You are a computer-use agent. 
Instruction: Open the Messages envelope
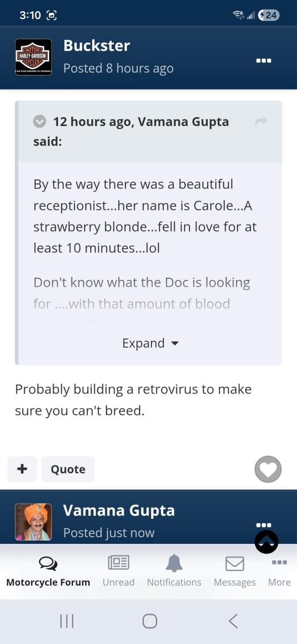click(x=234, y=570)
